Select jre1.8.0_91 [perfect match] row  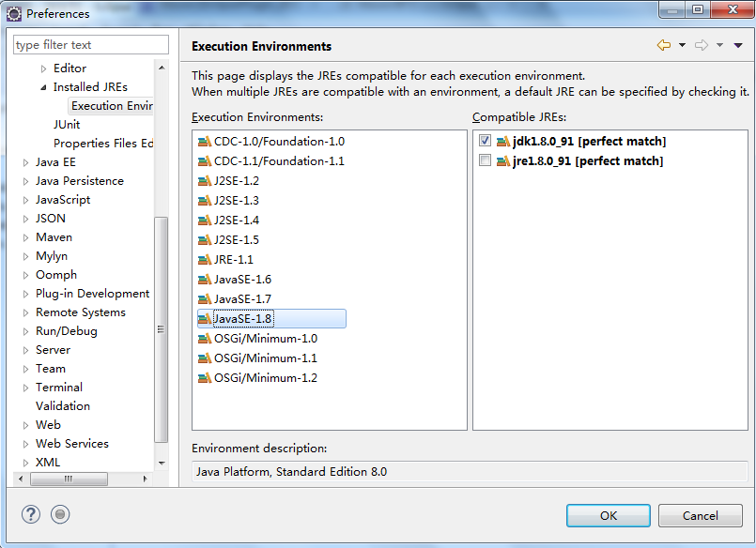pyautogui.click(x=588, y=160)
